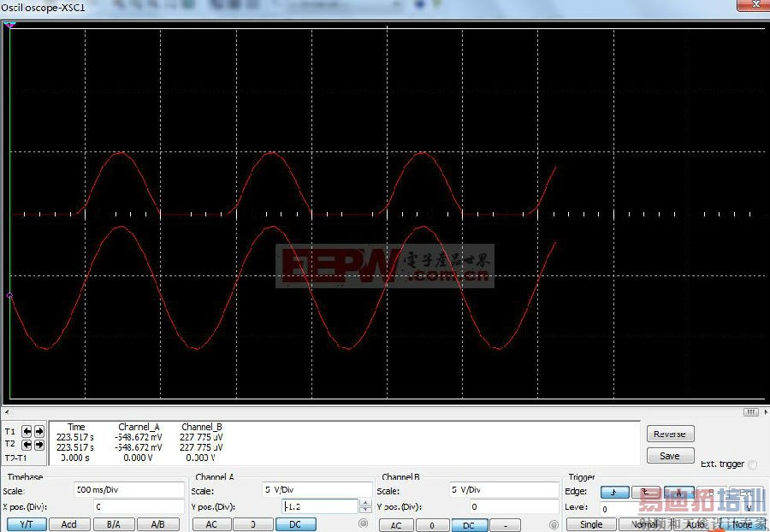Move cursor T2 right with its arrow
The height and width of the screenshot is (532, 770).
[39, 445]
